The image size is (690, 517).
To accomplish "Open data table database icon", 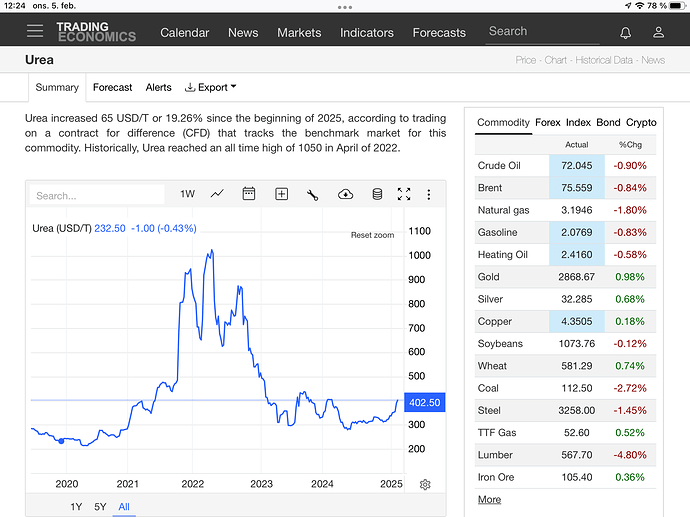I will (377, 194).
